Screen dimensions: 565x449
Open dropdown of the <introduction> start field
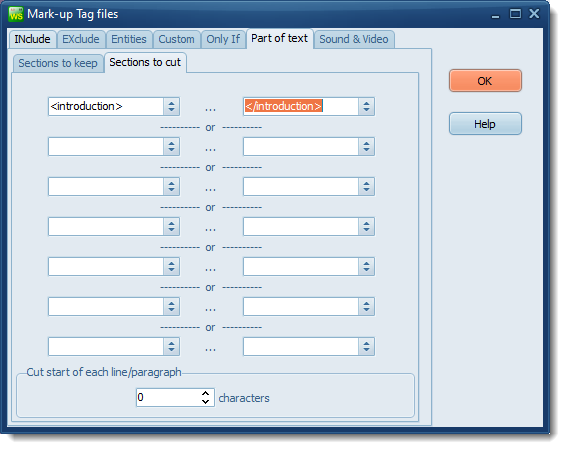172,107
